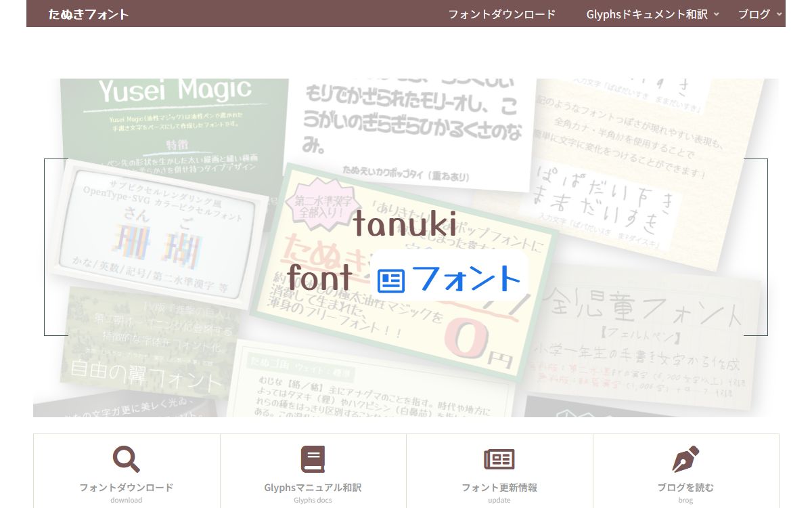Viewport: 812px width, 508px height.
Task: Open the ブログ navigation item
Action: 754,14
